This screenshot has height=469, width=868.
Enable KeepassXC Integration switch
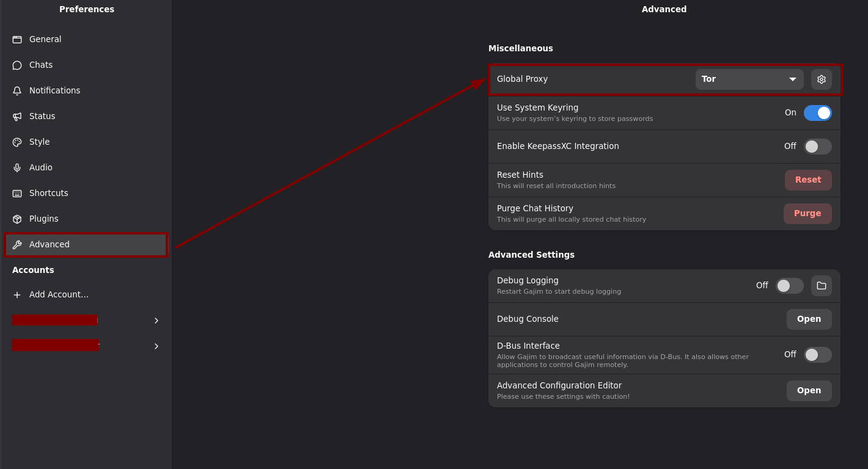click(817, 147)
